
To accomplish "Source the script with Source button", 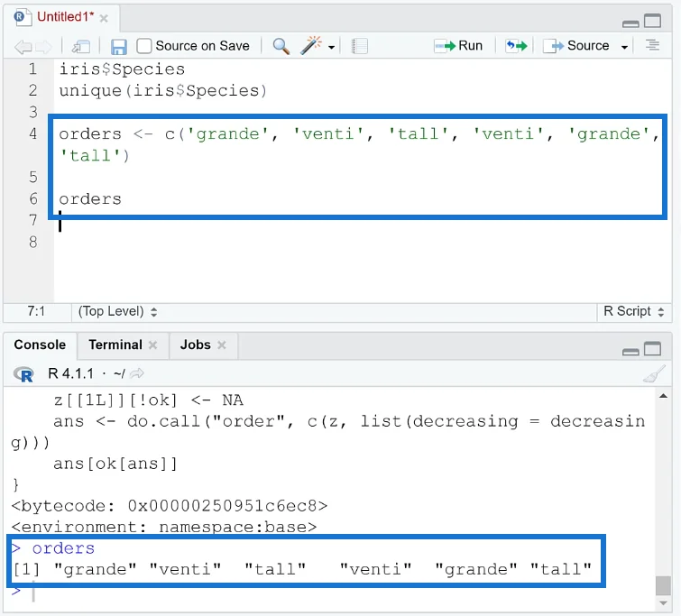I will (x=575, y=46).
